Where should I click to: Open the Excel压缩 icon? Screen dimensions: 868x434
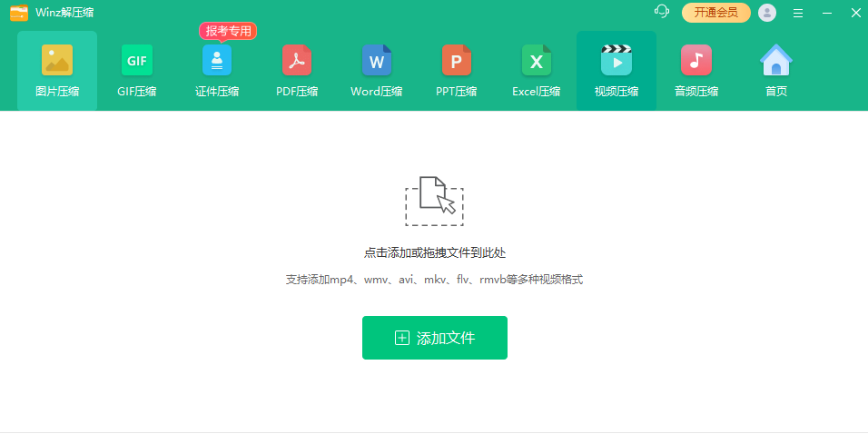point(537,60)
